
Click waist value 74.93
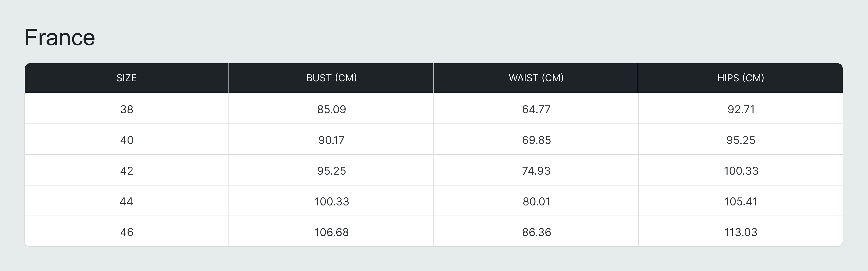pyautogui.click(x=536, y=171)
